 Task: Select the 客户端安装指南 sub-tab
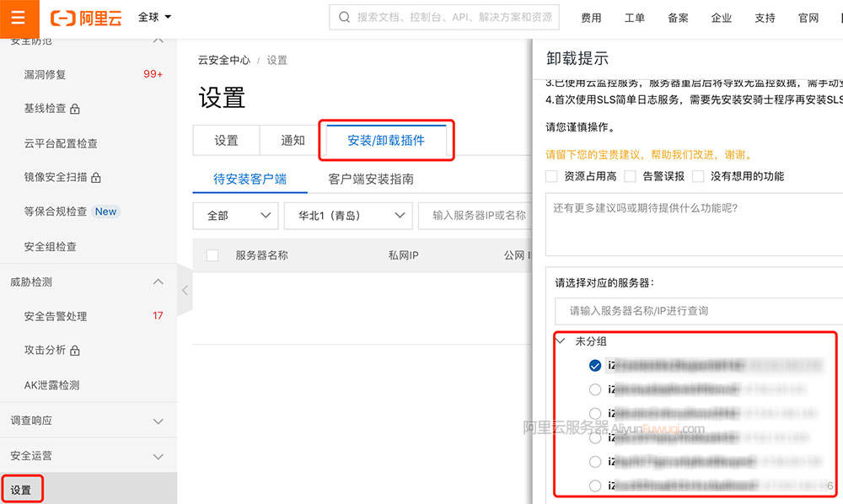pyautogui.click(x=371, y=179)
